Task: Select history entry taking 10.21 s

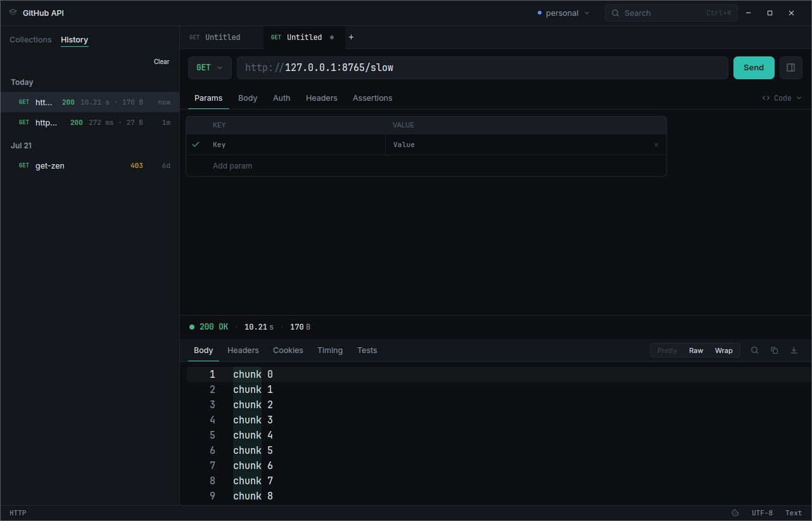Action: pyautogui.click(x=90, y=102)
